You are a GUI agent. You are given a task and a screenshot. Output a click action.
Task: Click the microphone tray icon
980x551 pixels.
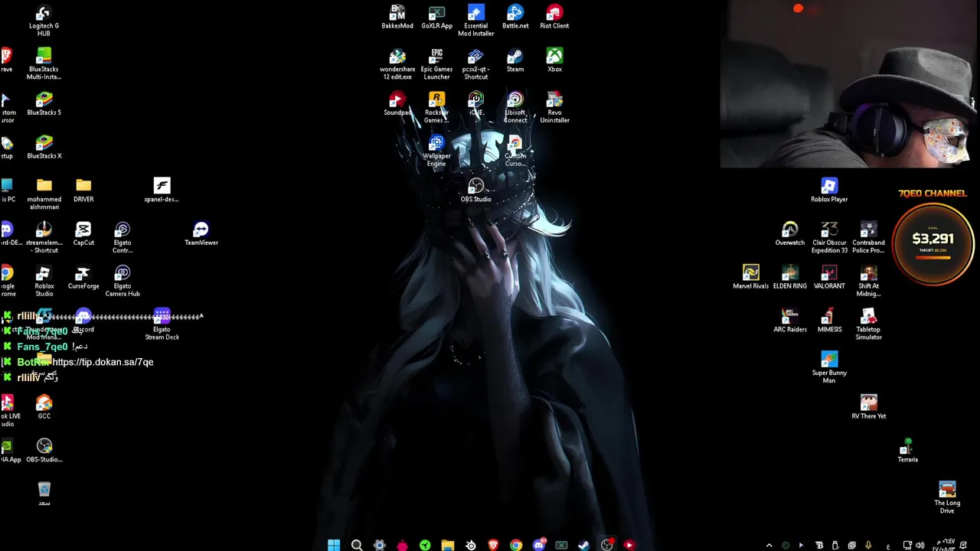pyautogui.click(x=868, y=546)
